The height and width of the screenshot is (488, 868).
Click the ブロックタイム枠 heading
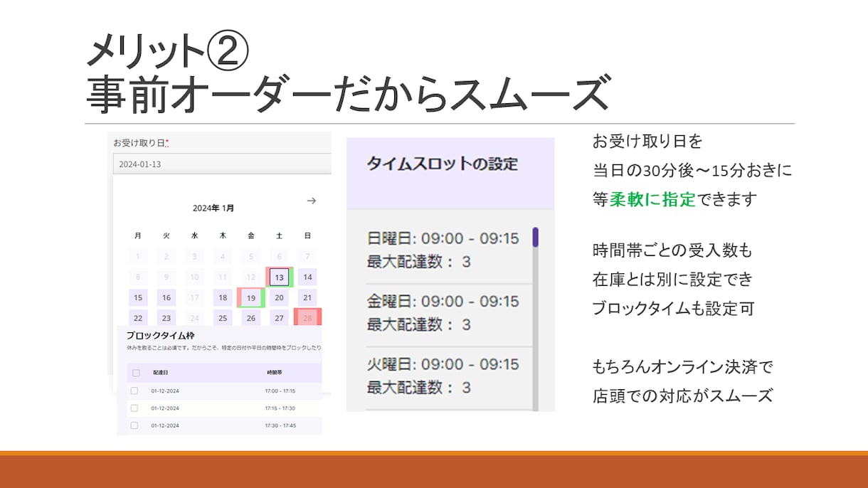click(160, 335)
